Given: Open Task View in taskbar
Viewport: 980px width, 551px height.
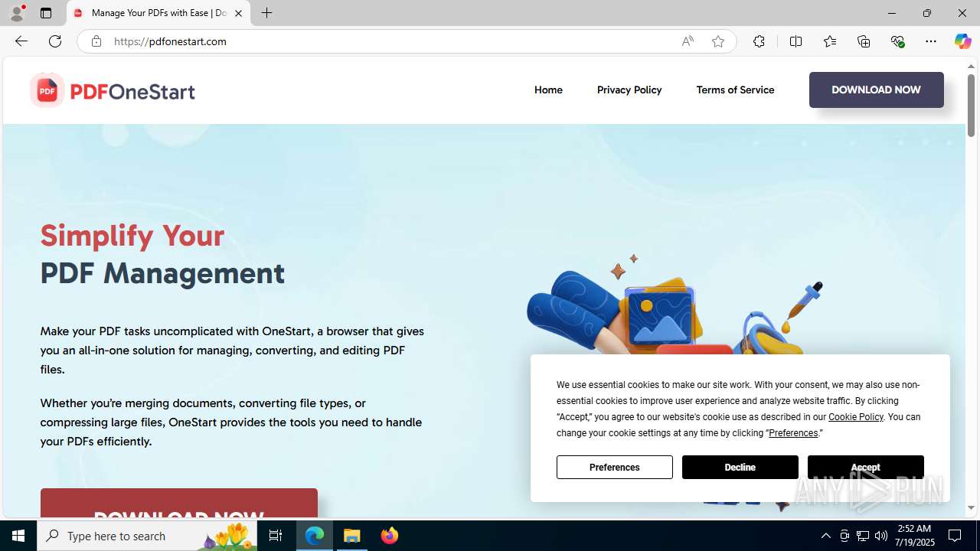Looking at the screenshot, I should (276, 536).
